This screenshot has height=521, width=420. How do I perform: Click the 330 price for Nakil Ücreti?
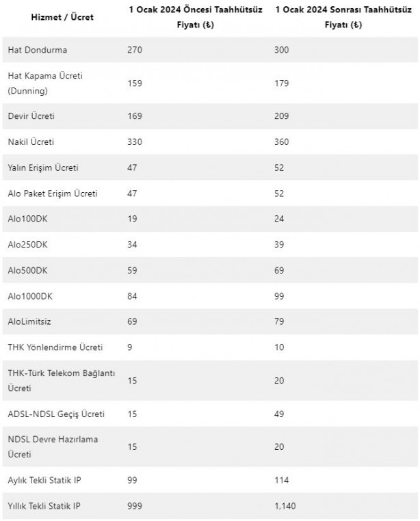[135, 142]
